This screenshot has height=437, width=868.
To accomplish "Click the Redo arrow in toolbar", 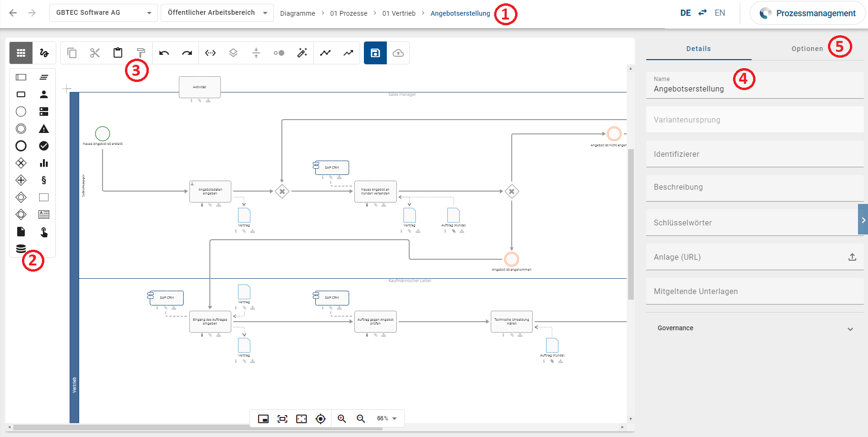I will pos(187,53).
